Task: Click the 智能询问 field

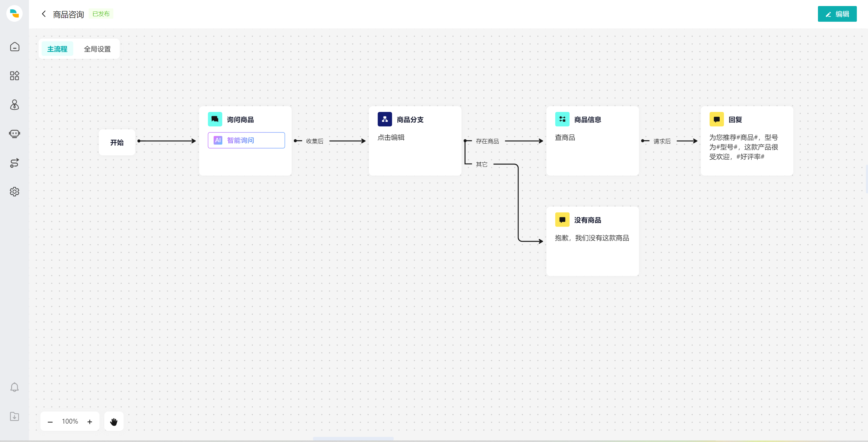Action: [x=246, y=140]
